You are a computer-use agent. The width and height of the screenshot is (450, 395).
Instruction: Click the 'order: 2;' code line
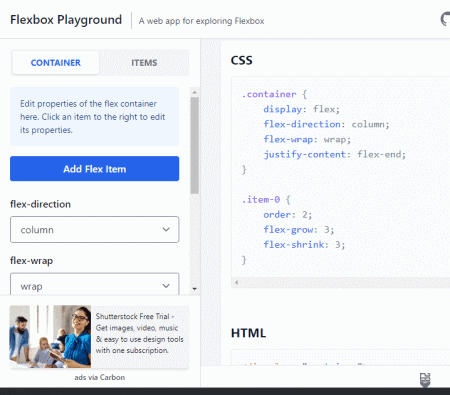pyautogui.click(x=288, y=215)
